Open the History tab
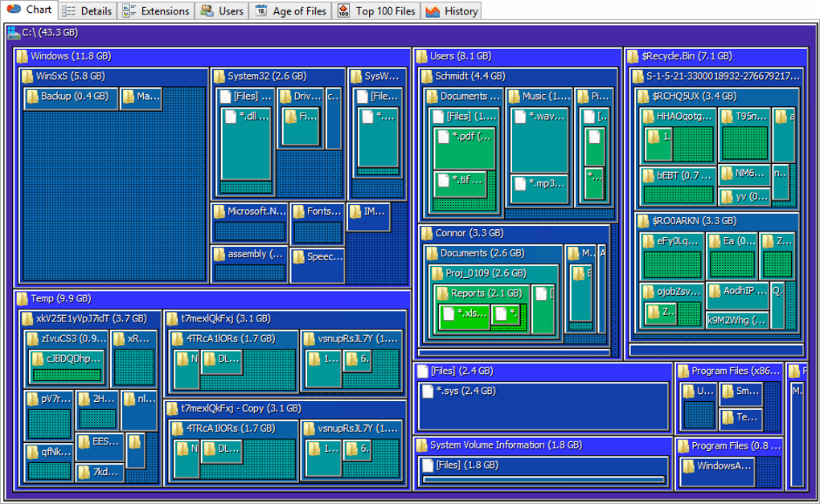The height and width of the screenshot is (504, 820). coord(452,11)
